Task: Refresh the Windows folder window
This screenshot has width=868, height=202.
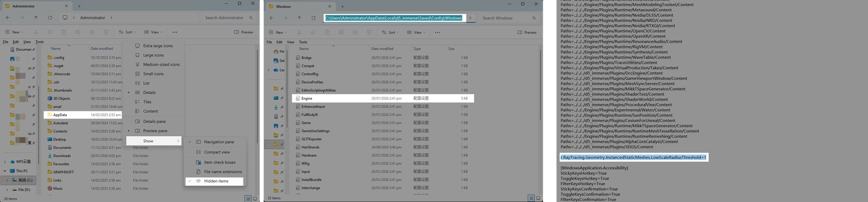Action: (313, 17)
